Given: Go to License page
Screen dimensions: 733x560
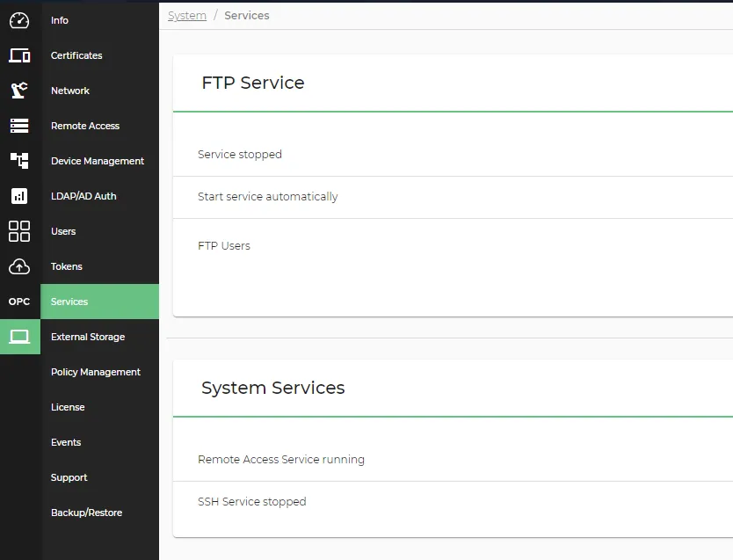Looking at the screenshot, I should [x=68, y=407].
